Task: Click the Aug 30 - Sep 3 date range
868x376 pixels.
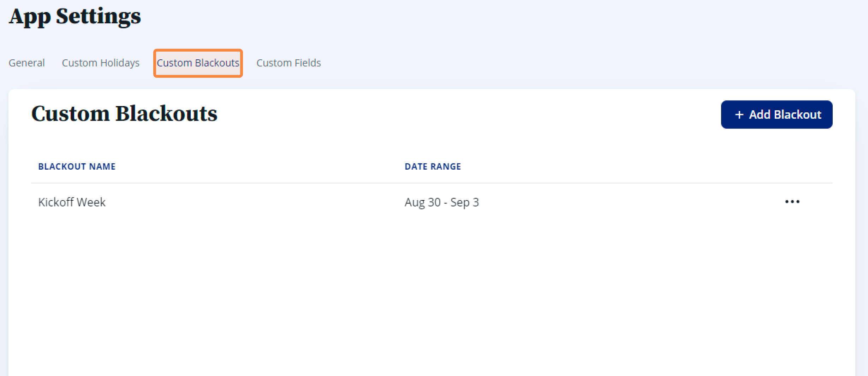Action: pyautogui.click(x=442, y=202)
